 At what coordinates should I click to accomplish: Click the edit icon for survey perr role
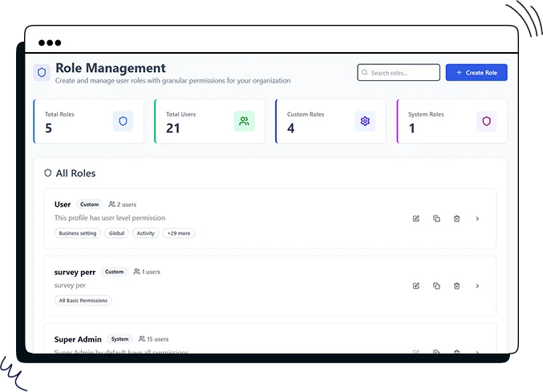point(415,286)
